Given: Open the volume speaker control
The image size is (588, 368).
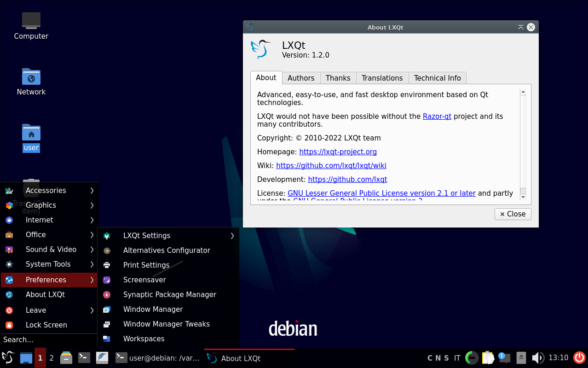Looking at the screenshot, I should [537, 358].
